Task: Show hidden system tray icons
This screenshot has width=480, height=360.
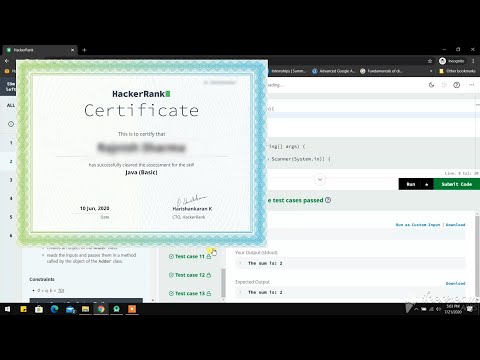Action: tap(416, 309)
